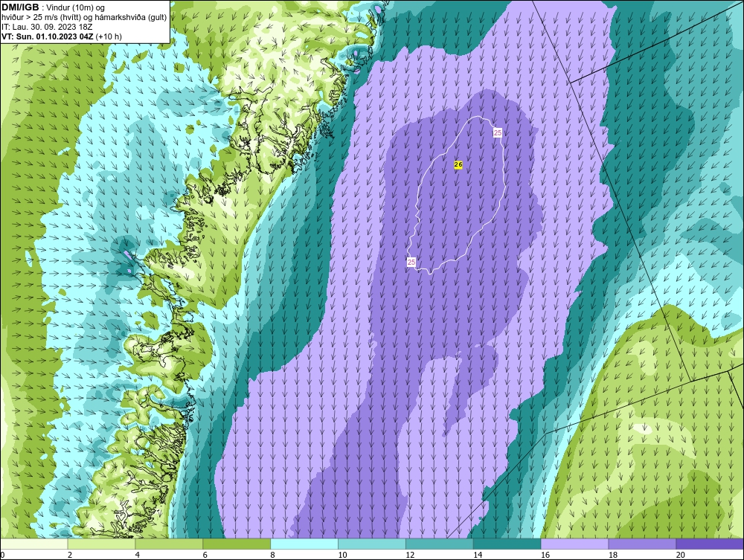Pick the 16–18 m/s lavender legend swatch
The image size is (744, 560).
pyautogui.click(x=574, y=544)
